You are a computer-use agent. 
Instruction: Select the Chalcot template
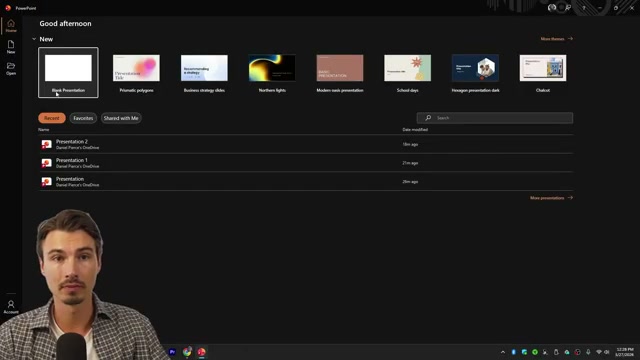543,73
